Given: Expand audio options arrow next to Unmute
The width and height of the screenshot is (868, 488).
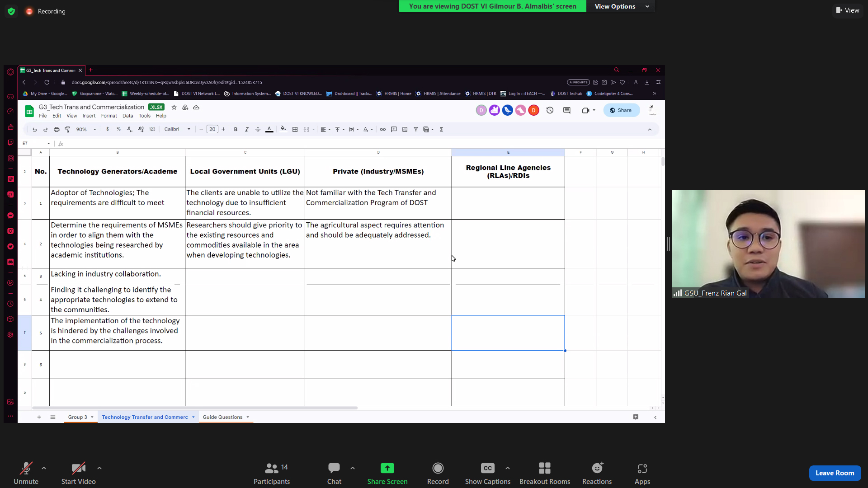Looking at the screenshot, I should coord(44,468).
